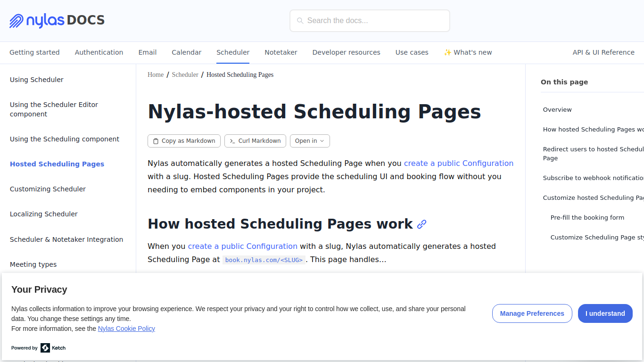This screenshot has width=644, height=362.
Task: Open Meeting types in sidebar
Action: point(33,264)
